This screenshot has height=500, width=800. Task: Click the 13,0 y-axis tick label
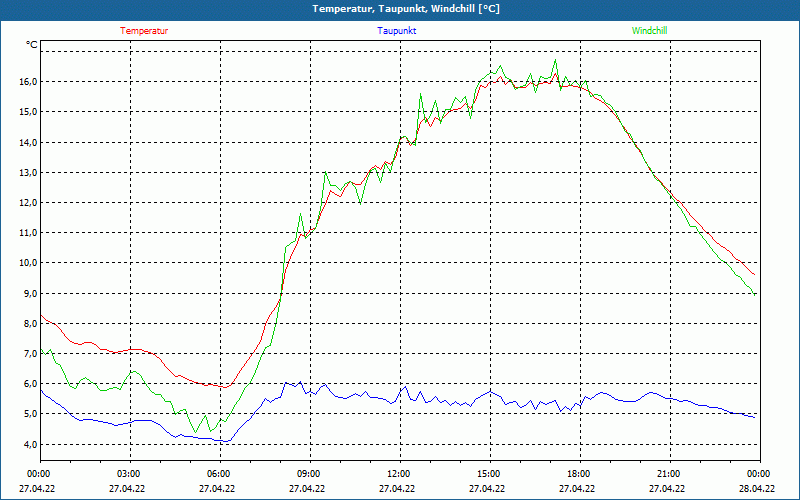tap(27, 172)
